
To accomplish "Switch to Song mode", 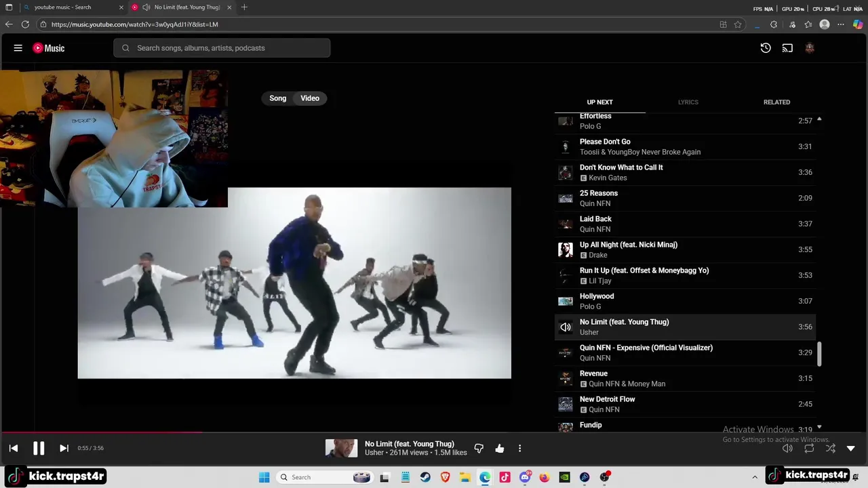I will tap(278, 98).
